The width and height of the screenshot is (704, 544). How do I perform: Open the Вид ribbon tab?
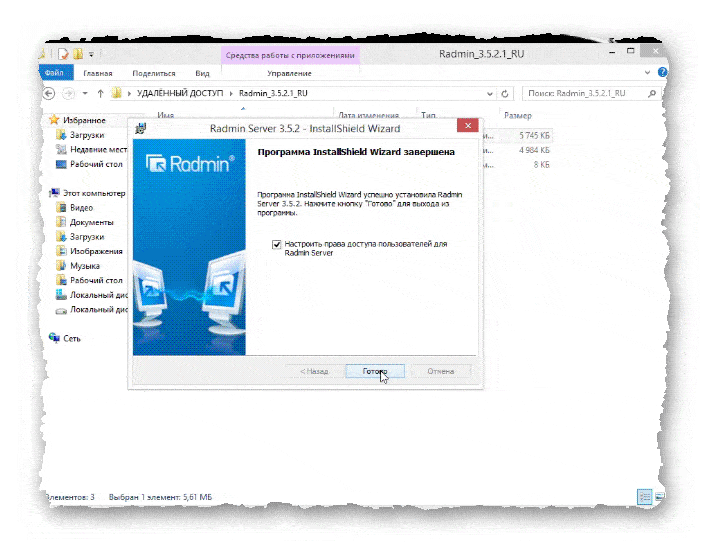pyautogui.click(x=202, y=73)
